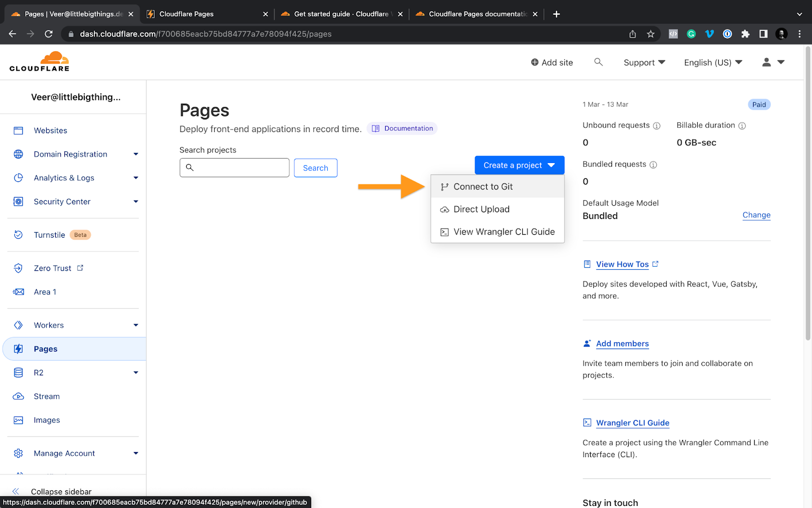This screenshot has width=812, height=508.
Task: Click the Search button
Action: (316, 168)
